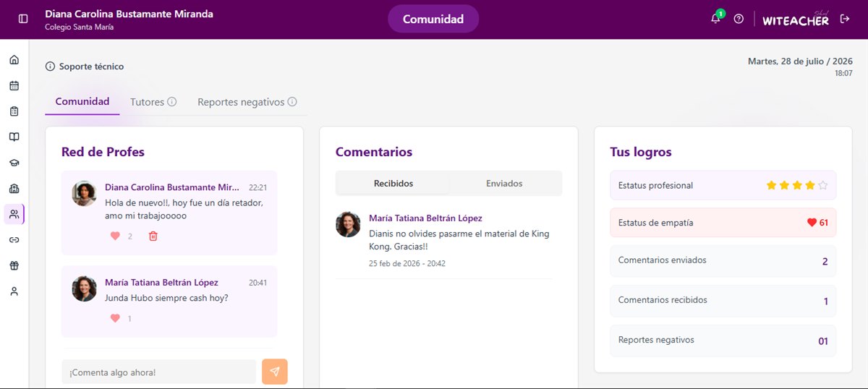Screen dimensions: 868x389
Task: Click the Colegio Santa María text
Action: click(79, 27)
